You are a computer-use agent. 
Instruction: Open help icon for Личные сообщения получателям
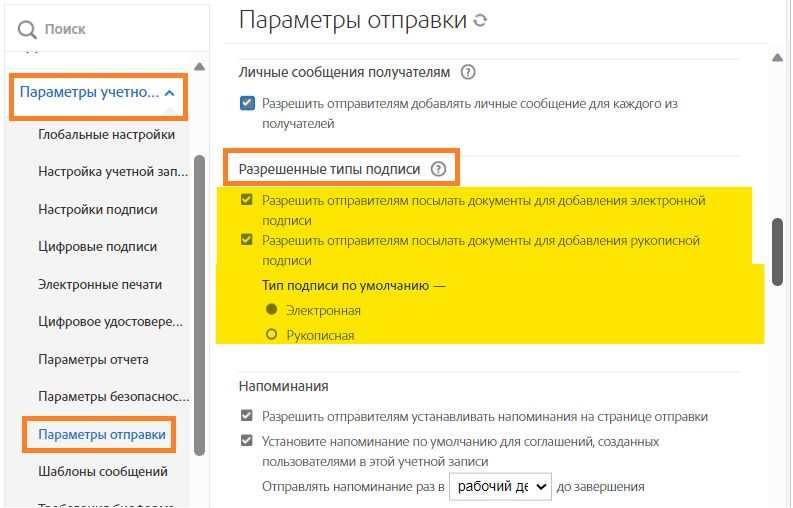click(x=468, y=72)
